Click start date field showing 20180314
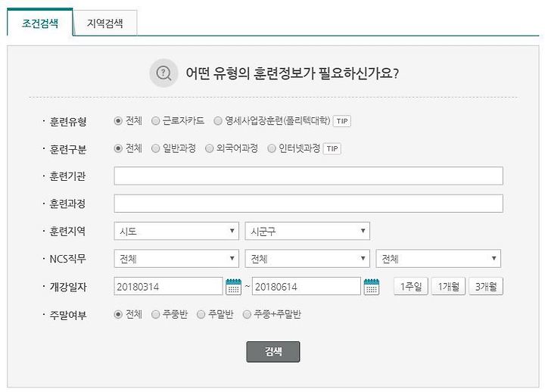 (x=168, y=286)
